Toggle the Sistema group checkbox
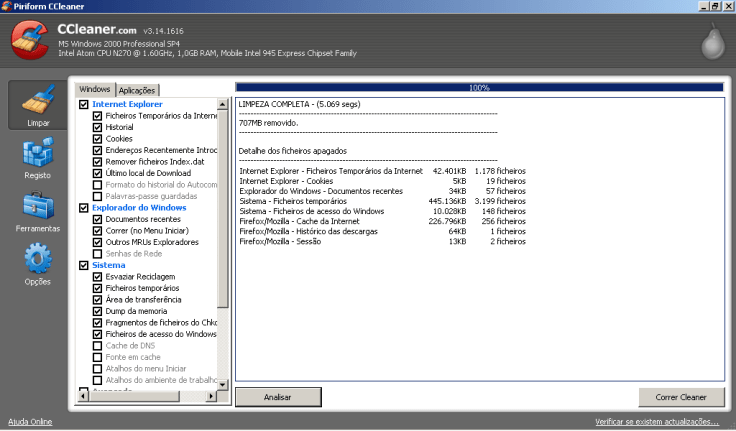Screen dimensions: 736x431 click(x=84, y=265)
